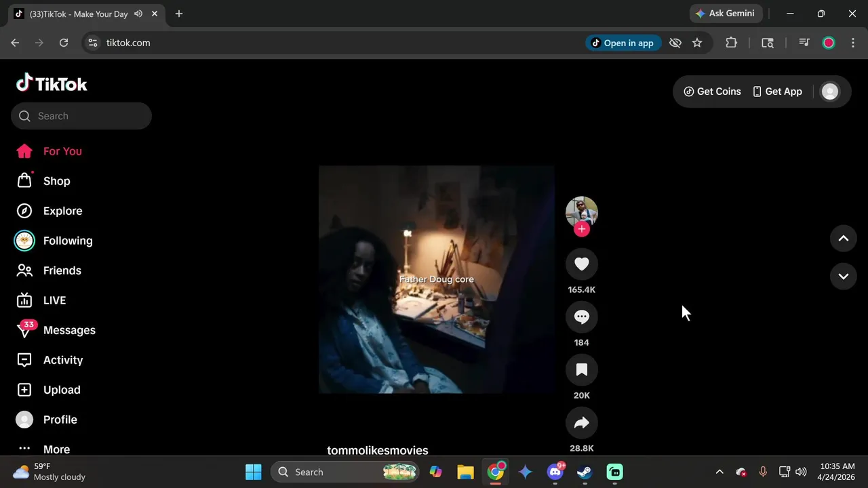This screenshot has height=488, width=868.
Task: Open a new browser tab
Action: pyautogui.click(x=179, y=14)
